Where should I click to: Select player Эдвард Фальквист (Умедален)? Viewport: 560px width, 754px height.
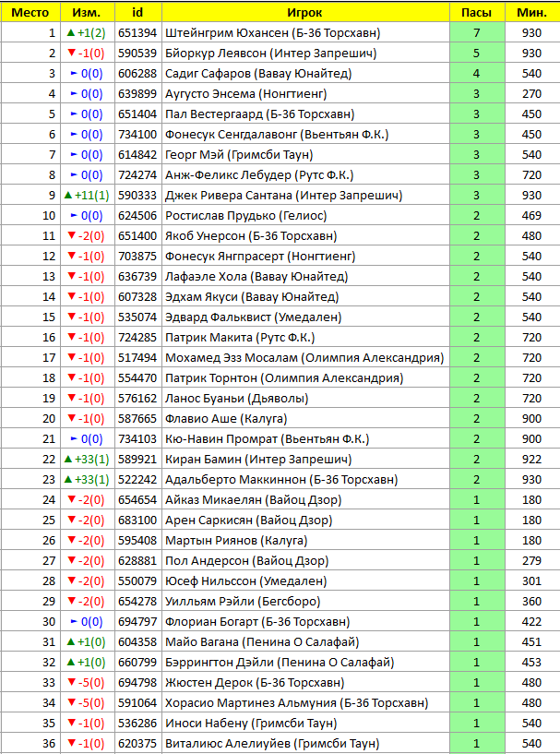[x=254, y=317]
